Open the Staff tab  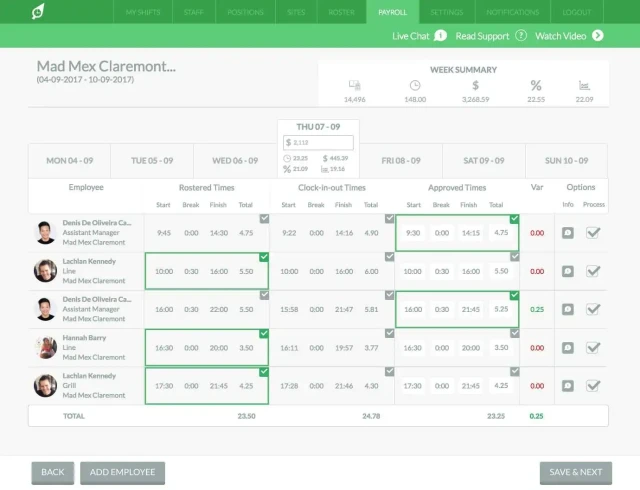coord(193,12)
